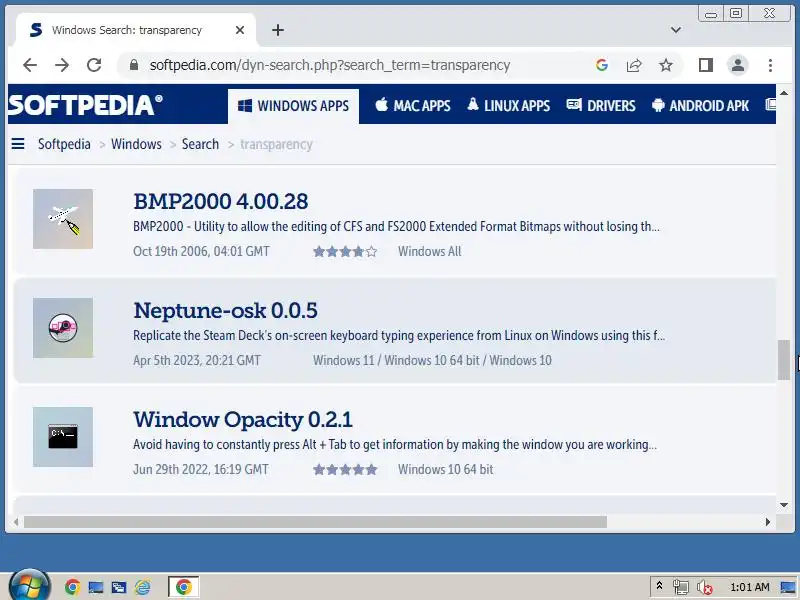Click horizontal scrollbar left arrow
800x600 pixels.
click(x=16, y=522)
